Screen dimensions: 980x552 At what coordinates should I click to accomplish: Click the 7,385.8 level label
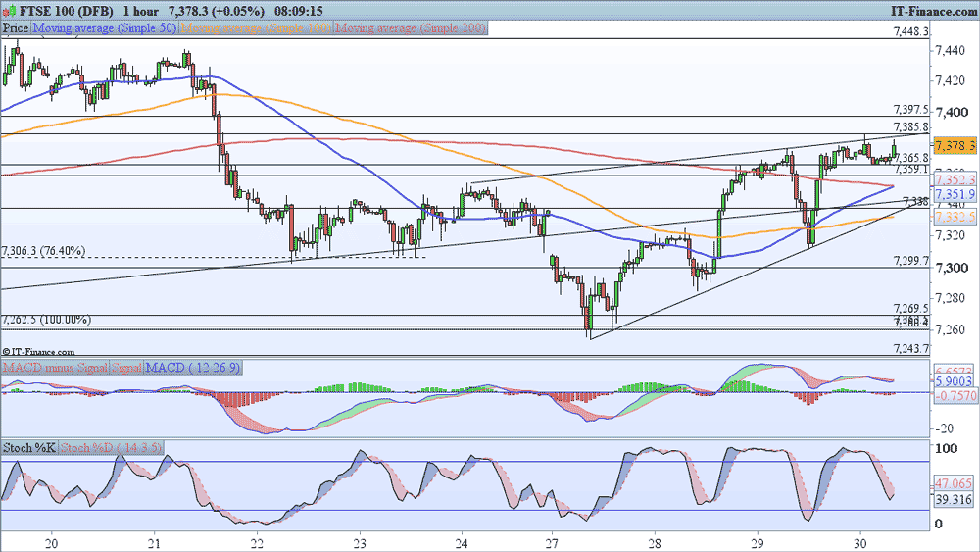click(910, 126)
